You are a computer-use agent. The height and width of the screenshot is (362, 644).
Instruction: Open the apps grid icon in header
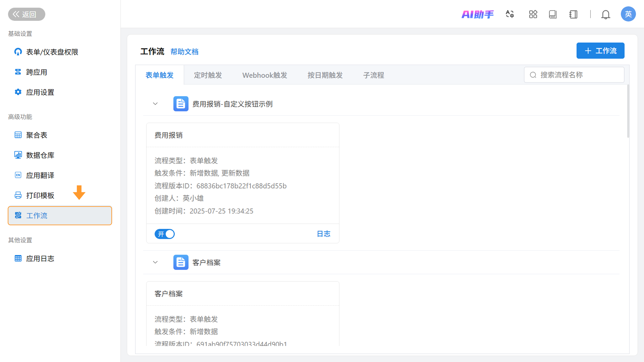(533, 14)
